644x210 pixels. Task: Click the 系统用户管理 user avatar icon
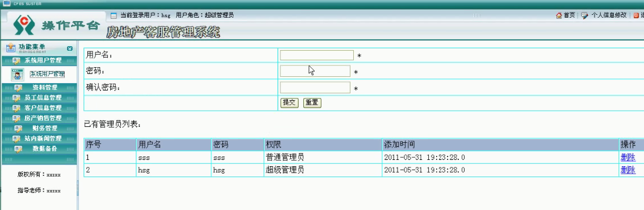click(17, 74)
